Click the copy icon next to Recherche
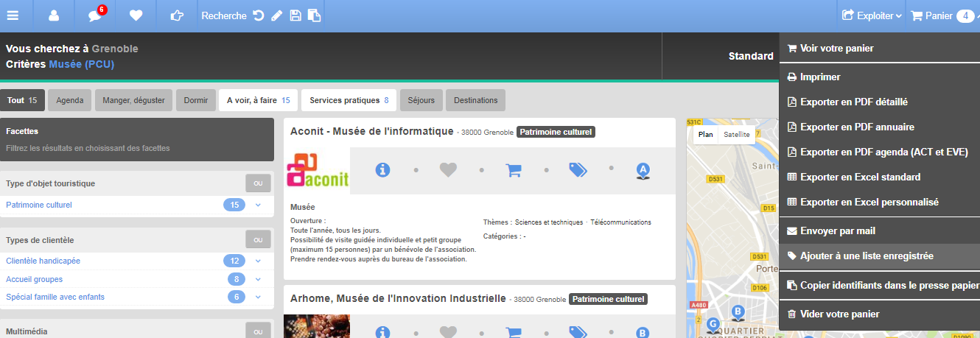 [314, 15]
